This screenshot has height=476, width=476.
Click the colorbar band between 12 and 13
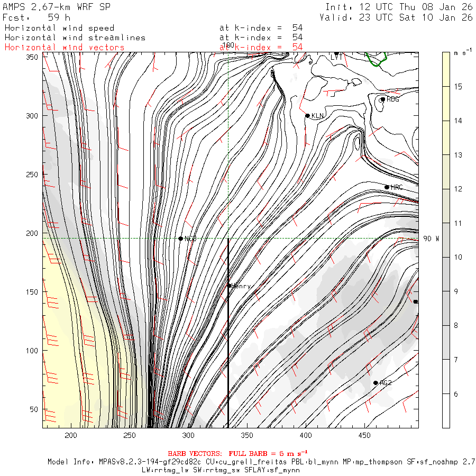(x=446, y=172)
